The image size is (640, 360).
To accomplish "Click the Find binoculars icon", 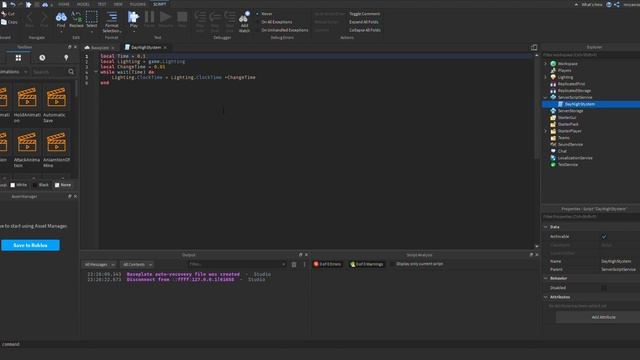I will point(61,17).
